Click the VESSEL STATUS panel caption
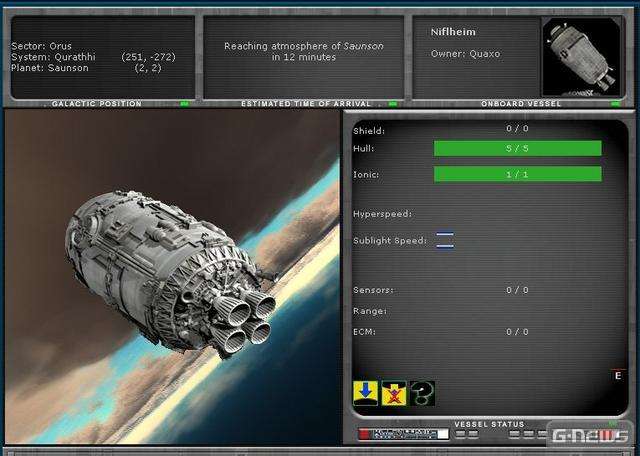The height and width of the screenshot is (456, 640). click(x=489, y=425)
